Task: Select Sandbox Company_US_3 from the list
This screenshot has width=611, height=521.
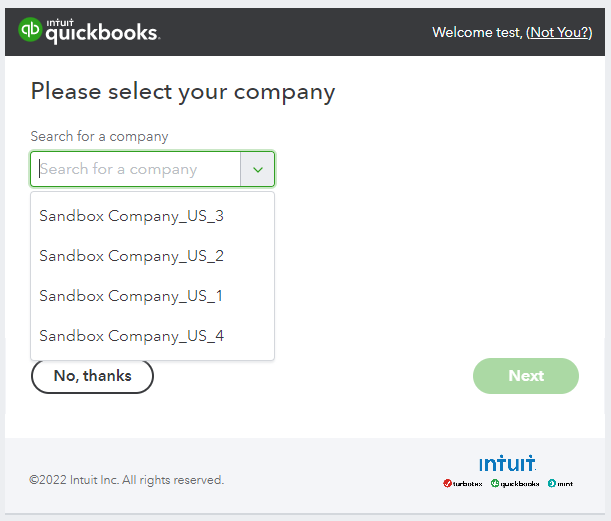Action: pyautogui.click(x=131, y=216)
